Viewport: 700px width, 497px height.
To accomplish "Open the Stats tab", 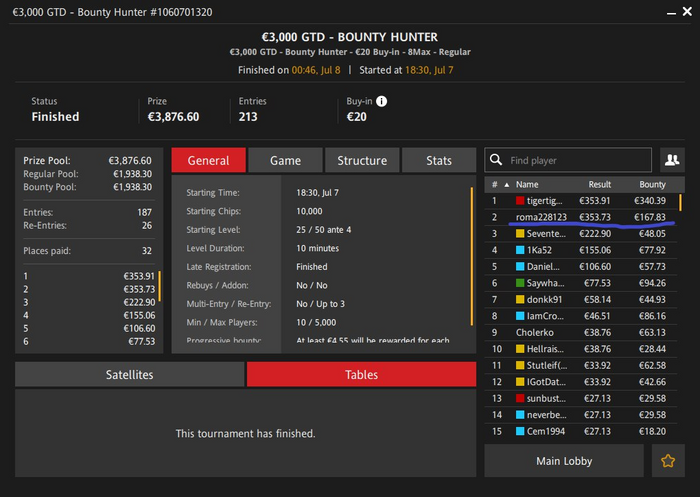I will [439, 160].
